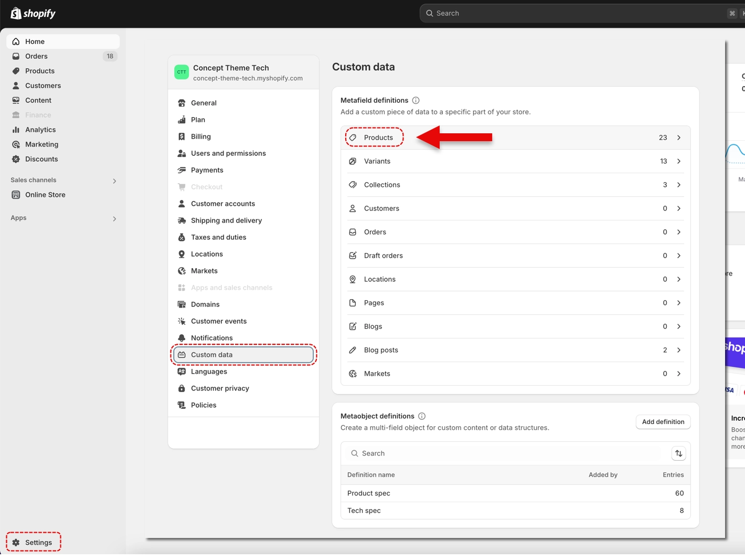This screenshot has width=745, height=560.
Task: Open Variants metafield definitions via its chevron
Action: [678, 161]
